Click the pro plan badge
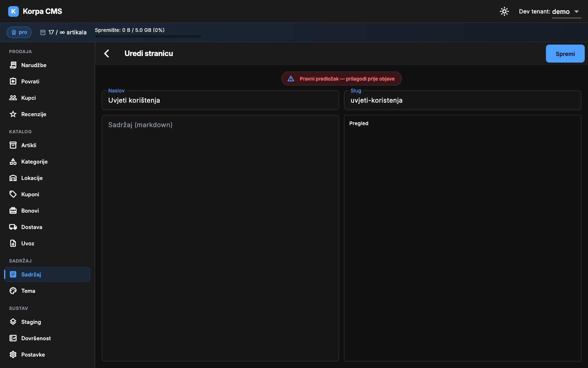The height and width of the screenshot is (368, 588). coord(19,32)
